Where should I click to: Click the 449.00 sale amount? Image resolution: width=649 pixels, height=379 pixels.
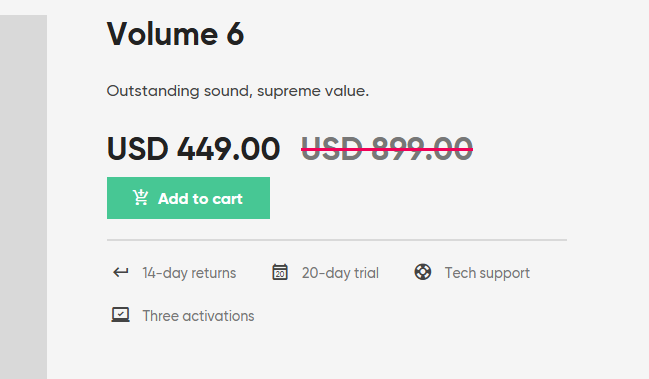tap(228, 149)
